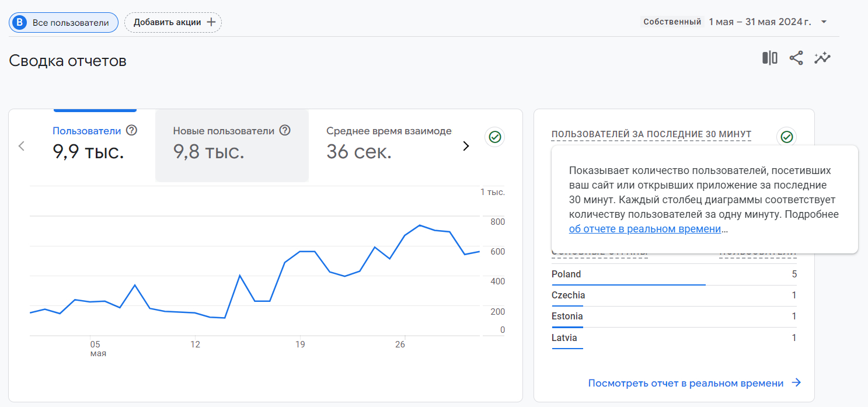868x407 pixels.
Task: Select the Новые пользователи metric tab
Action: point(232,144)
